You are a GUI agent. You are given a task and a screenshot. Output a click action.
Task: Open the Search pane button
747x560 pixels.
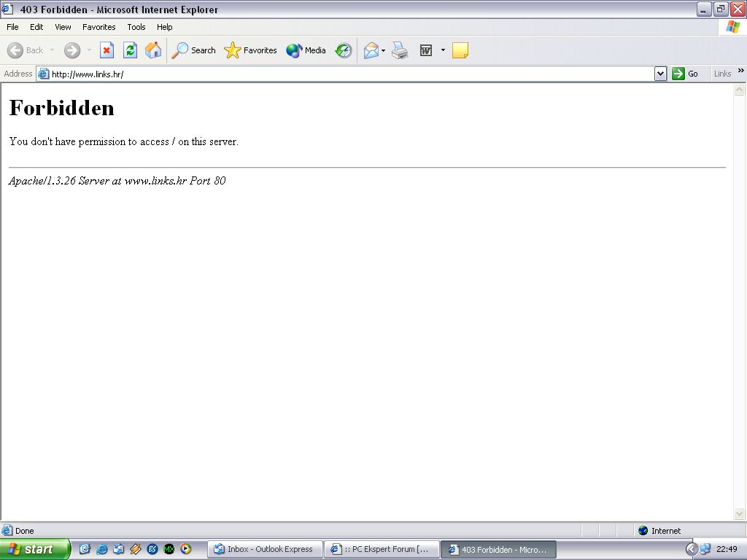tap(194, 50)
